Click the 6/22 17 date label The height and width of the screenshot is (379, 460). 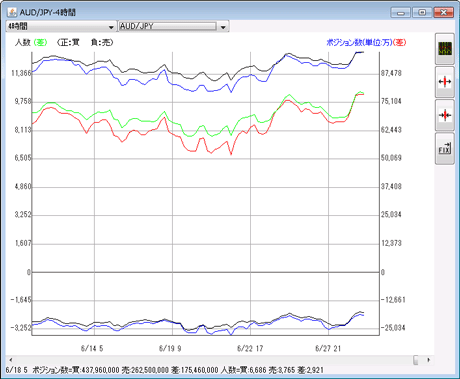click(x=250, y=349)
